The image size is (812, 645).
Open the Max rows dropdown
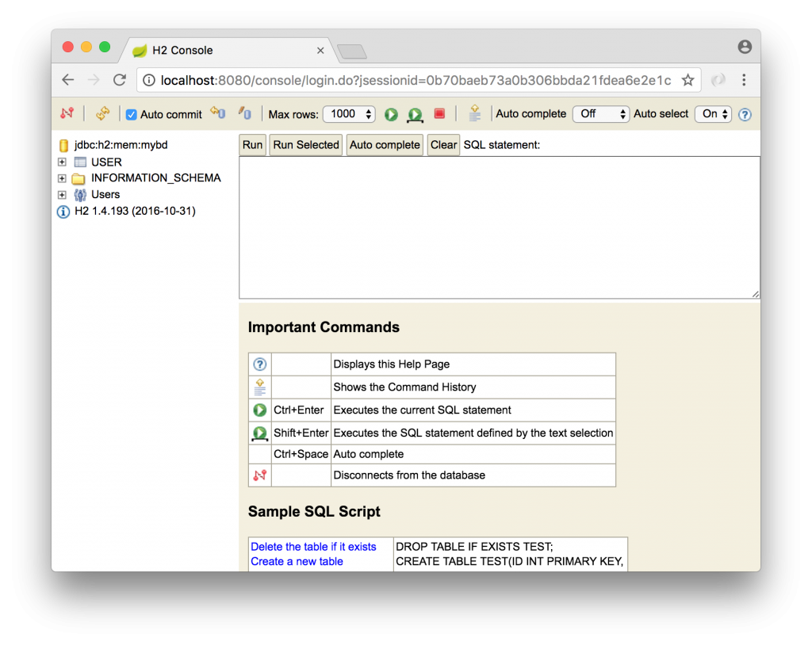[x=349, y=114]
